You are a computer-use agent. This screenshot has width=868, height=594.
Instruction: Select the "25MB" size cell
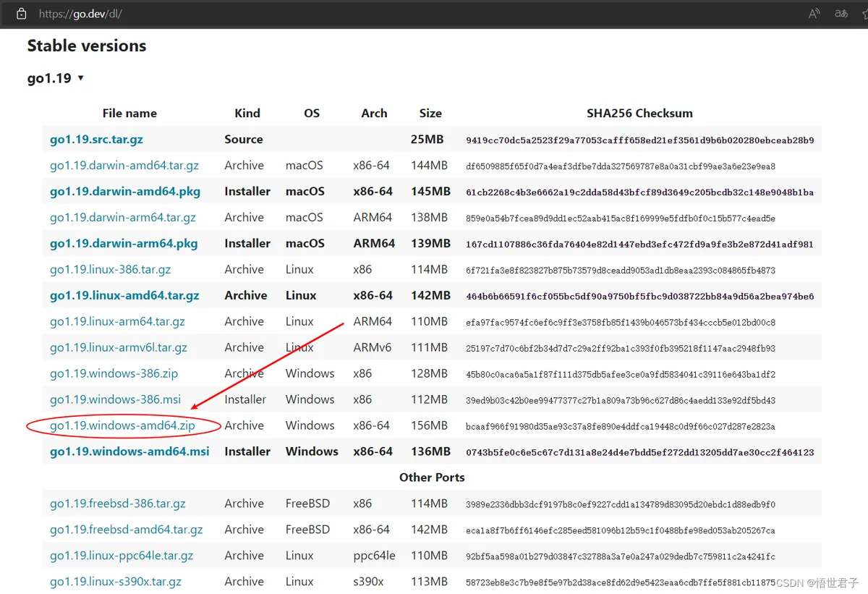pos(427,140)
